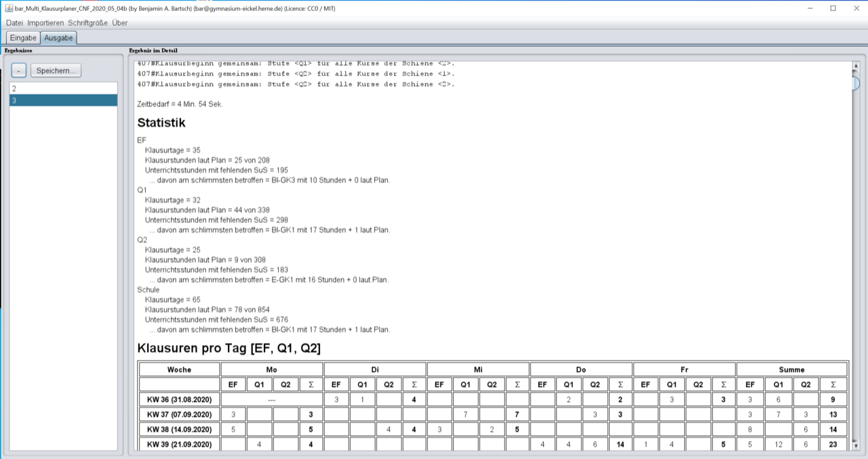The image size is (868, 459).
Task: Select result entry 2 in Ergebnisse list
Action: click(x=63, y=88)
